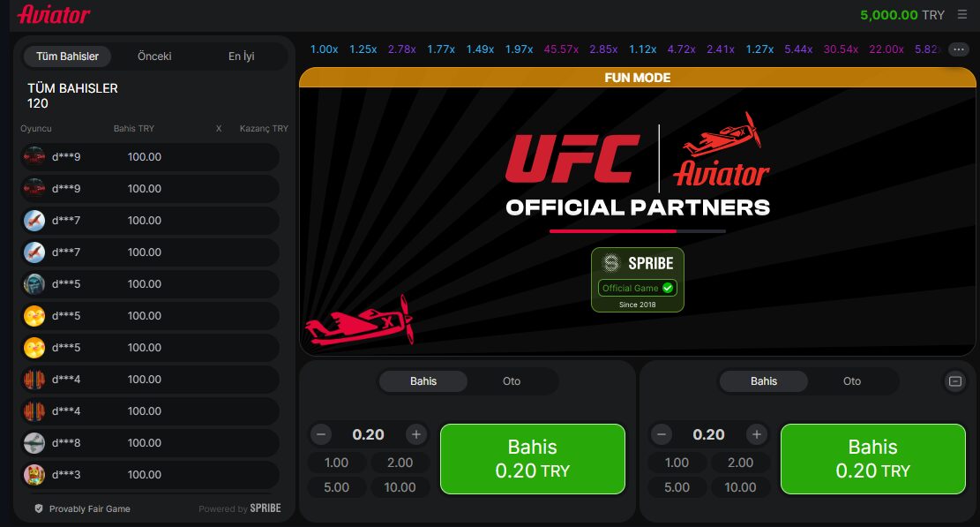Viewport: 980px width, 527px height.
Task: Open the 4.72x round in history
Action: [x=682, y=49]
